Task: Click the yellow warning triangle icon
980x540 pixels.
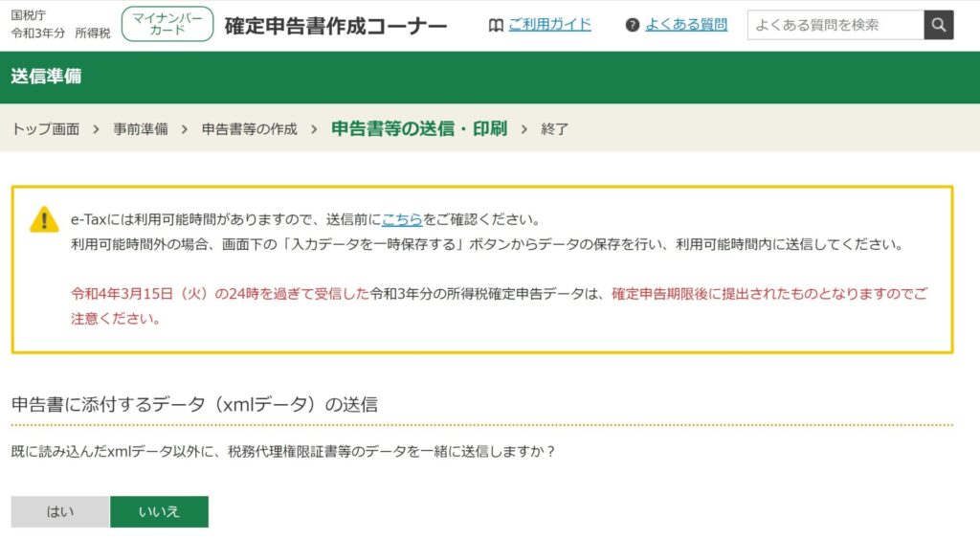Action: tap(44, 220)
